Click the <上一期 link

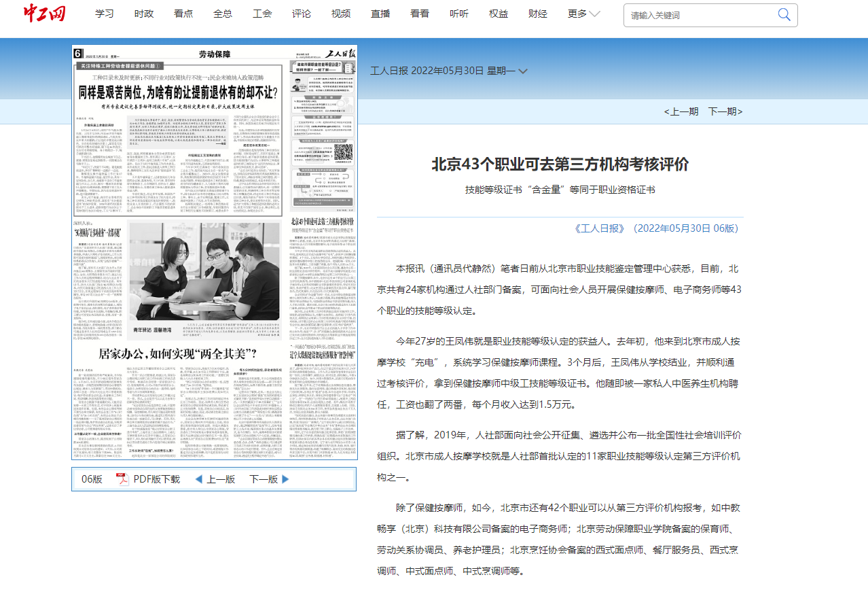[x=681, y=111]
